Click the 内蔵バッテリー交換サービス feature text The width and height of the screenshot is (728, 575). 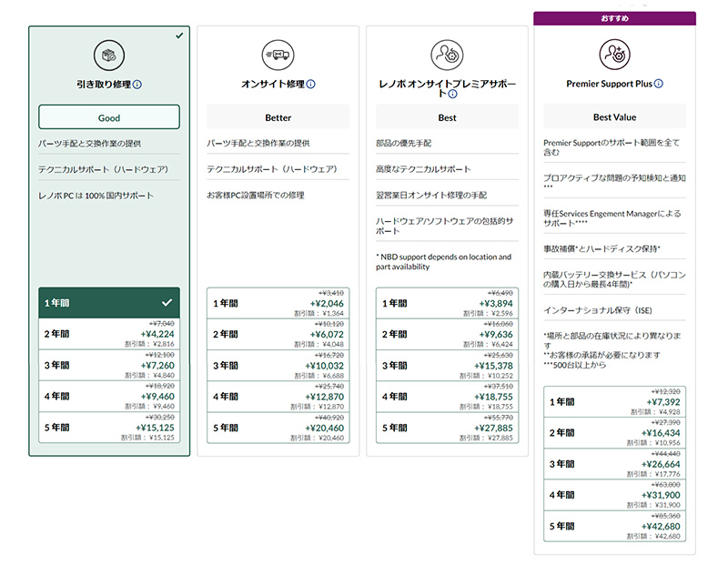tap(615, 279)
